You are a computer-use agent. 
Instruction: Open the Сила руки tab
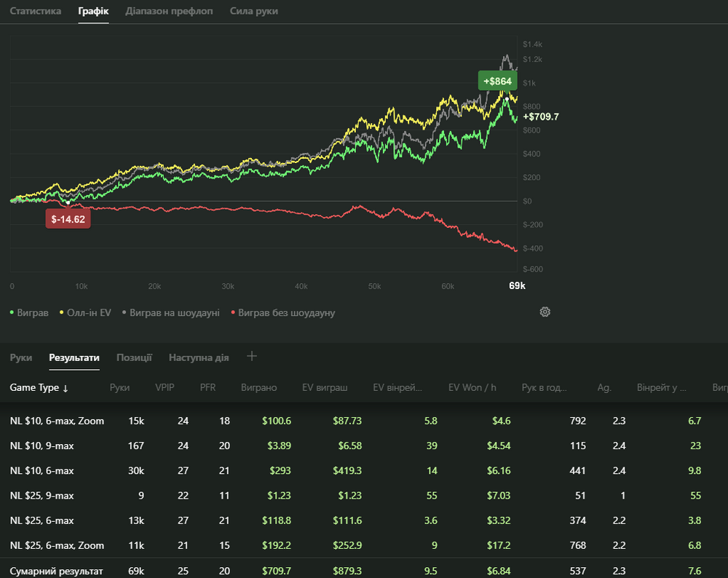253,11
